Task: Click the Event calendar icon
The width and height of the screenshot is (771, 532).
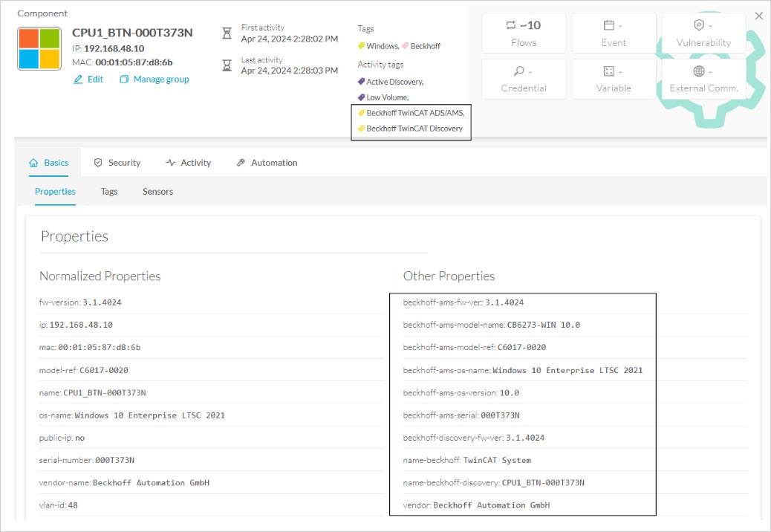Action: [x=609, y=25]
